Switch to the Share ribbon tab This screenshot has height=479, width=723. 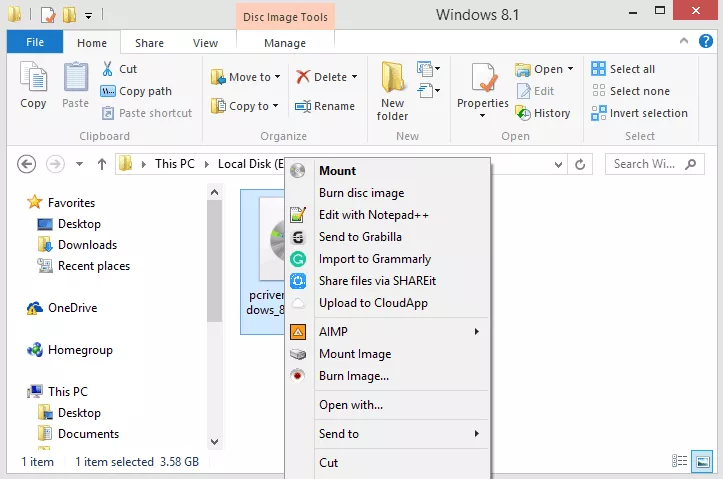point(149,43)
